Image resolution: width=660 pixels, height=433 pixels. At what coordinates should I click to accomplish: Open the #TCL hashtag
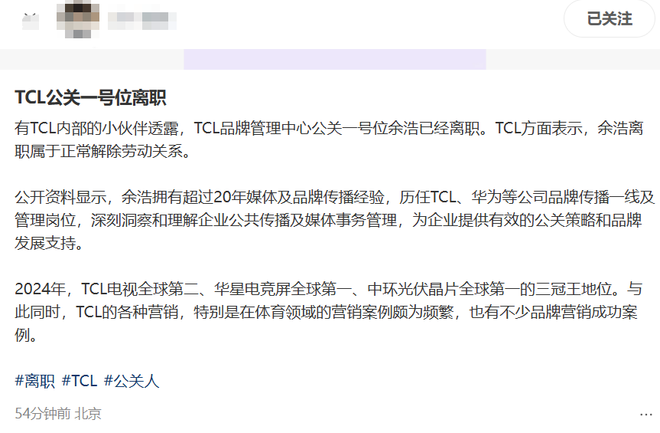click(80, 381)
